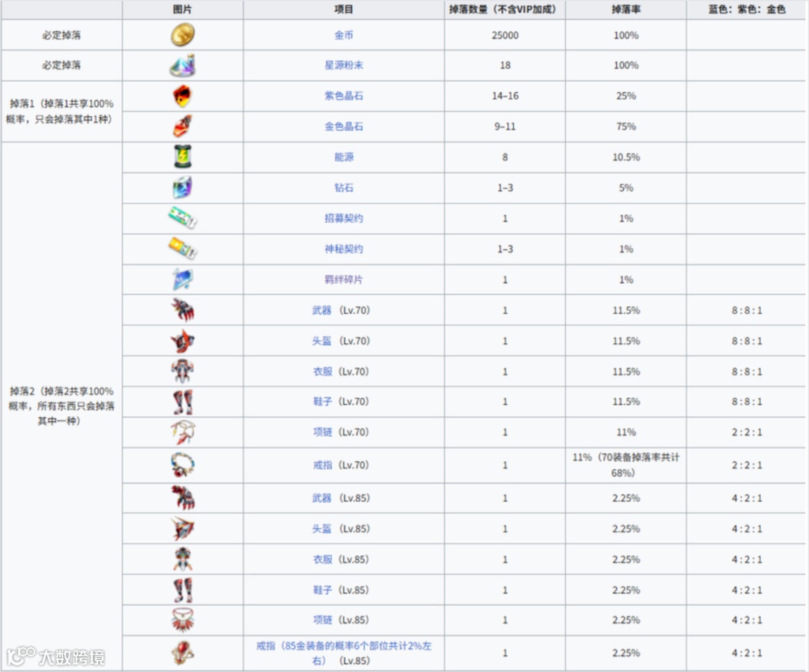The height and width of the screenshot is (672, 809).
Task: Open the 钻石 link
Action: [344, 187]
